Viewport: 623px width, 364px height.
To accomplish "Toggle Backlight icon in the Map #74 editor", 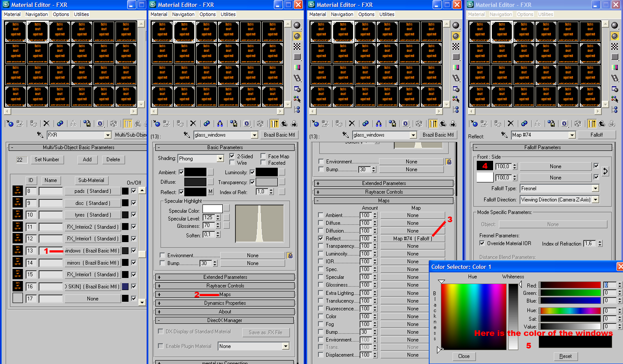I will coord(615,36).
